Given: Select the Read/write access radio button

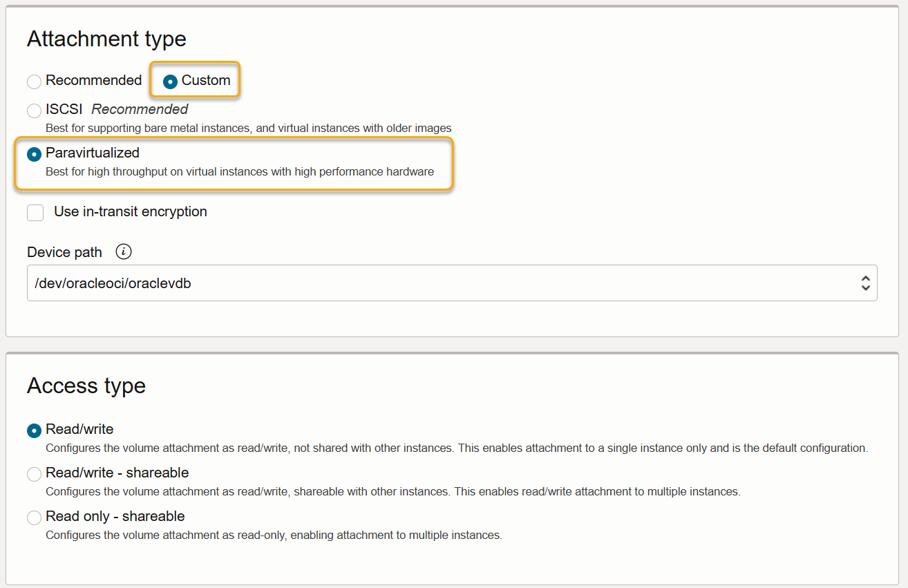Looking at the screenshot, I should point(34,430).
